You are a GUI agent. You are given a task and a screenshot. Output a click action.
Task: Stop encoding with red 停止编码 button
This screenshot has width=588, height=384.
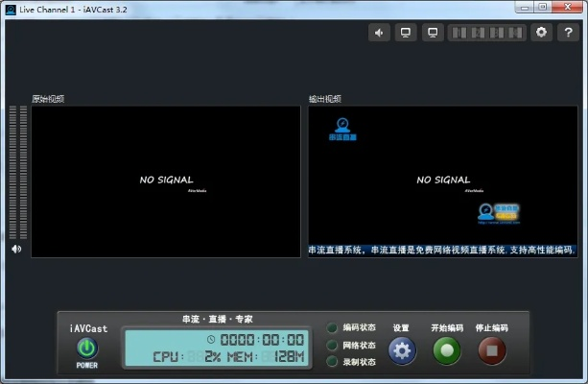pyautogui.click(x=492, y=350)
